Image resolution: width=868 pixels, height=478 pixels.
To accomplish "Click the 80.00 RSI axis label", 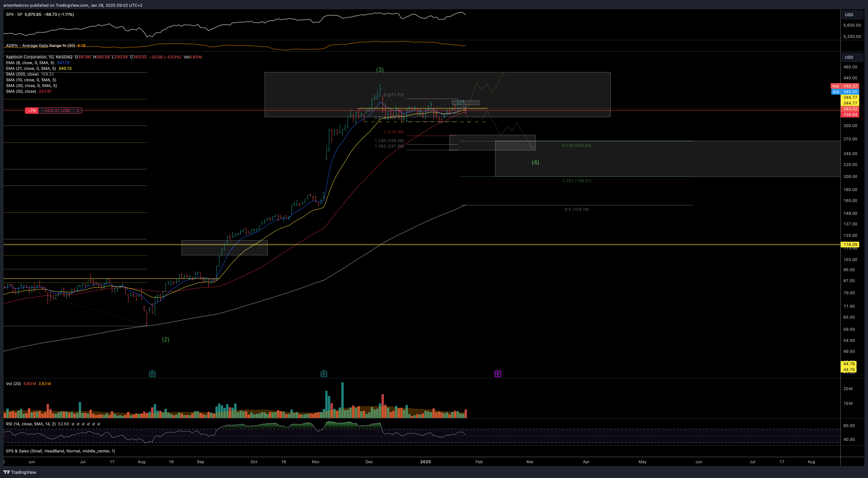I will coord(849,426).
